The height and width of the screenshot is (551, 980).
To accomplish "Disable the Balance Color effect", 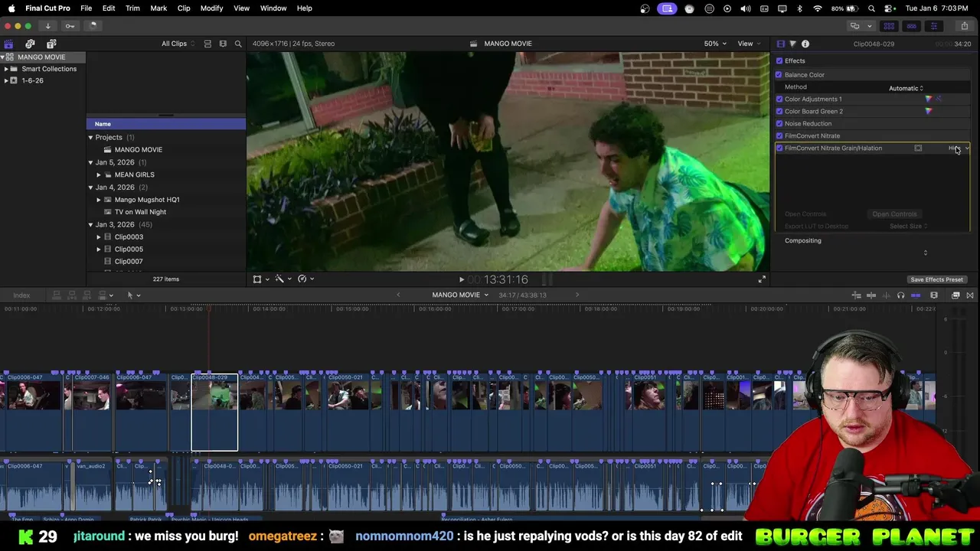I will point(779,74).
